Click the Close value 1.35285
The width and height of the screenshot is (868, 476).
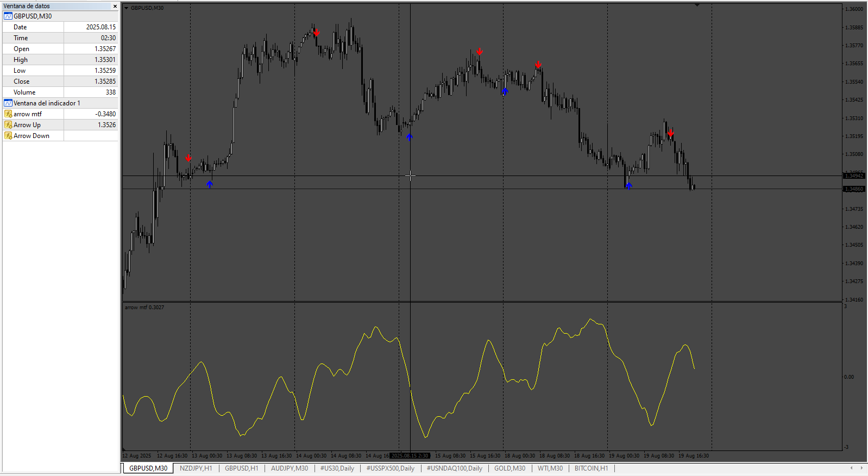pyautogui.click(x=105, y=82)
